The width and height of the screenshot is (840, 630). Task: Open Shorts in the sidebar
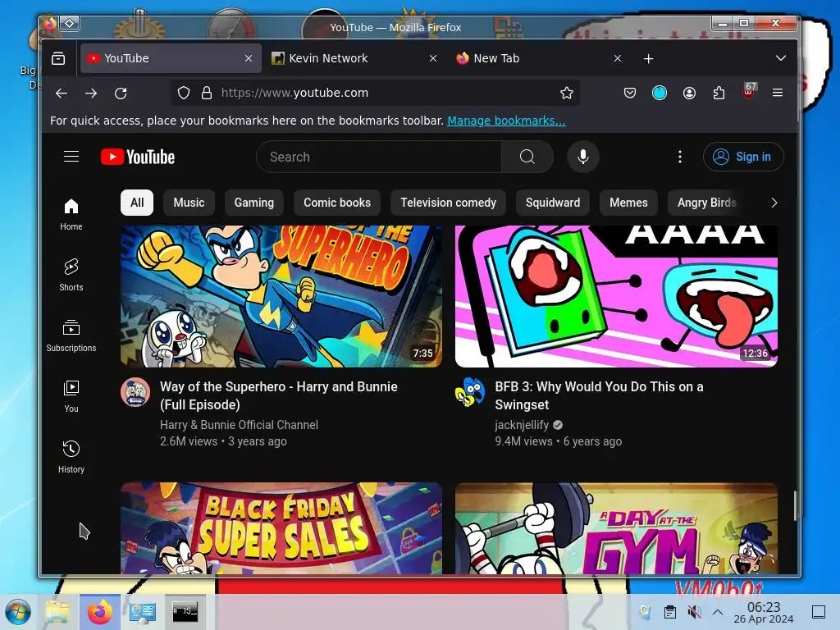tap(71, 275)
